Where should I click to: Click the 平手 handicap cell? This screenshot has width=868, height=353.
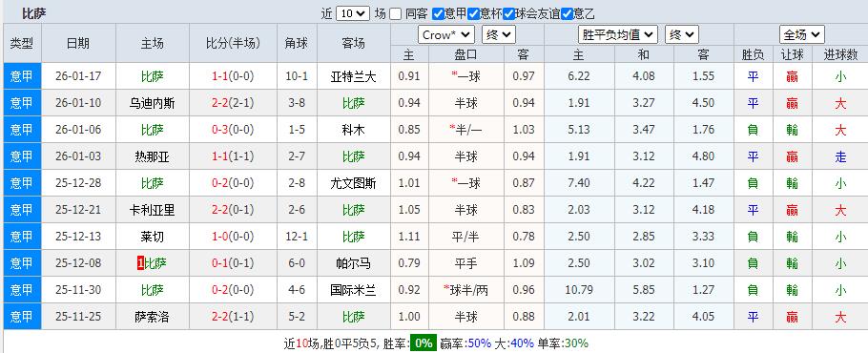click(x=466, y=263)
